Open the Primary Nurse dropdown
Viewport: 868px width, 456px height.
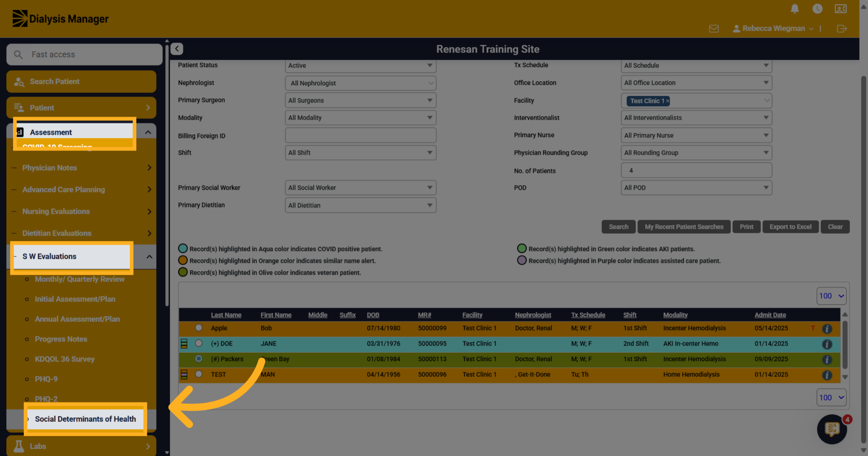(696, 135)
